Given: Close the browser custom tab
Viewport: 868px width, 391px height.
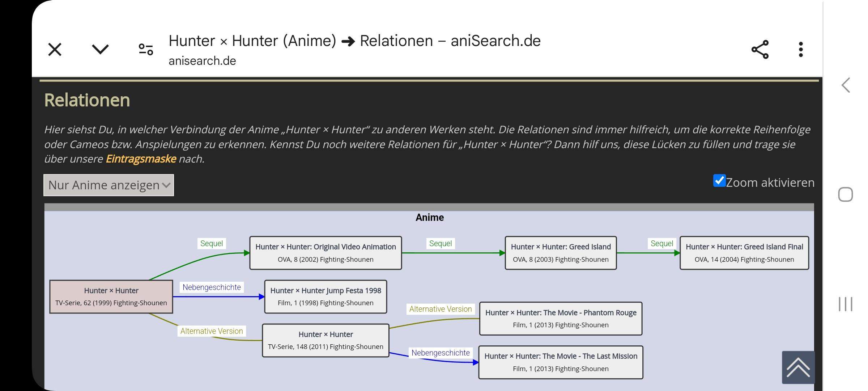Looking at the screenshot, I should coord(55,50).
